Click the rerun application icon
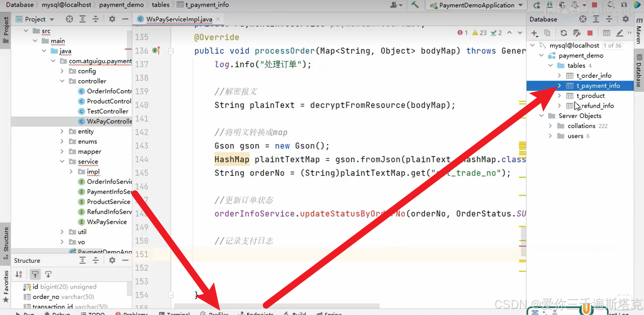 [x=537, y=5]
